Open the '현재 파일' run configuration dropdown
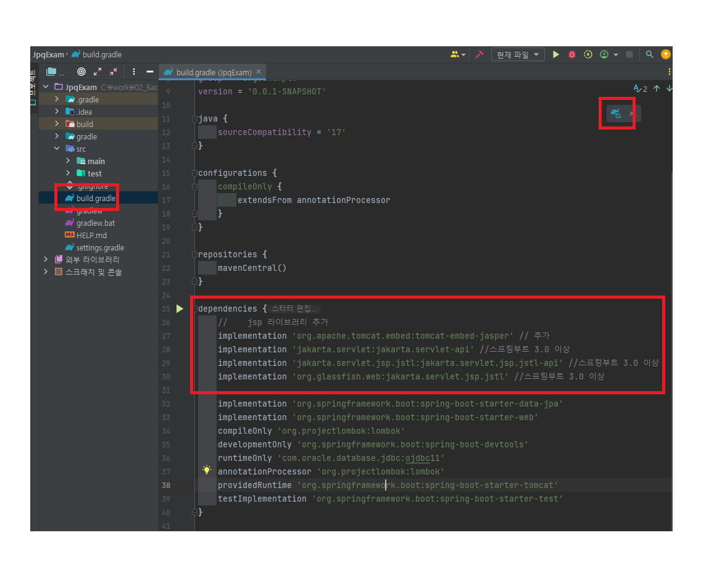Image resolution: width=714 pixels, height=588 pixels. tap(518, 55)
